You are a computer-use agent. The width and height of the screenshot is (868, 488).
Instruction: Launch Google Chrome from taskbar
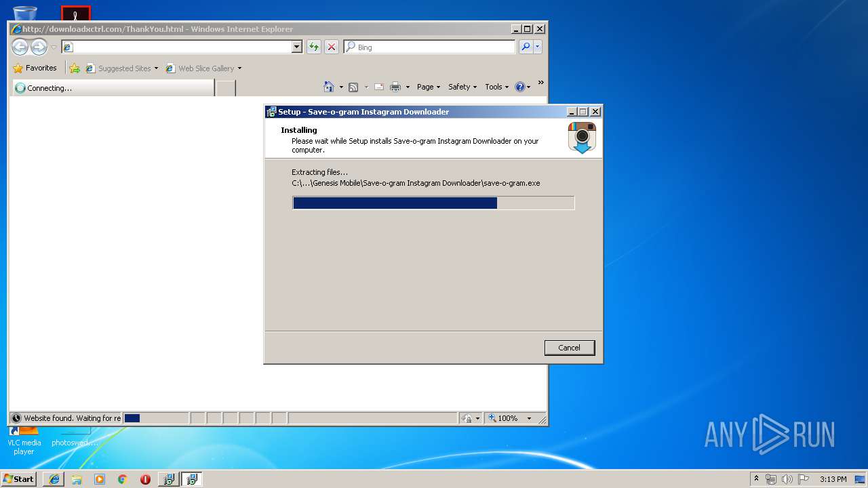[x=122, y=479]
